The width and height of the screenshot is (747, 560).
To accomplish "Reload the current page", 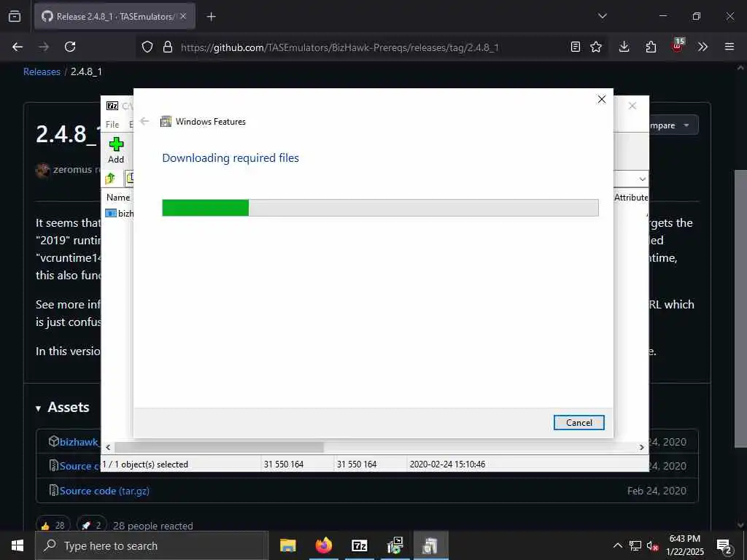I will pyautogui.click(x=70, y=47).
